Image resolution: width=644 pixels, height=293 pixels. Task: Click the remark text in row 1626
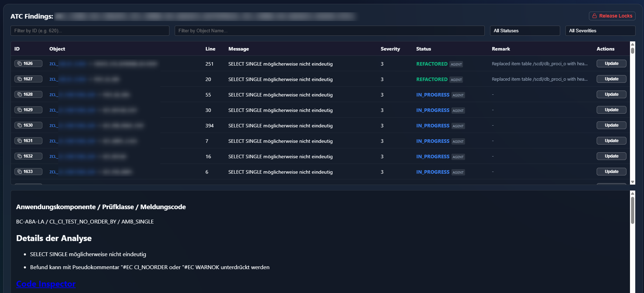539,64
